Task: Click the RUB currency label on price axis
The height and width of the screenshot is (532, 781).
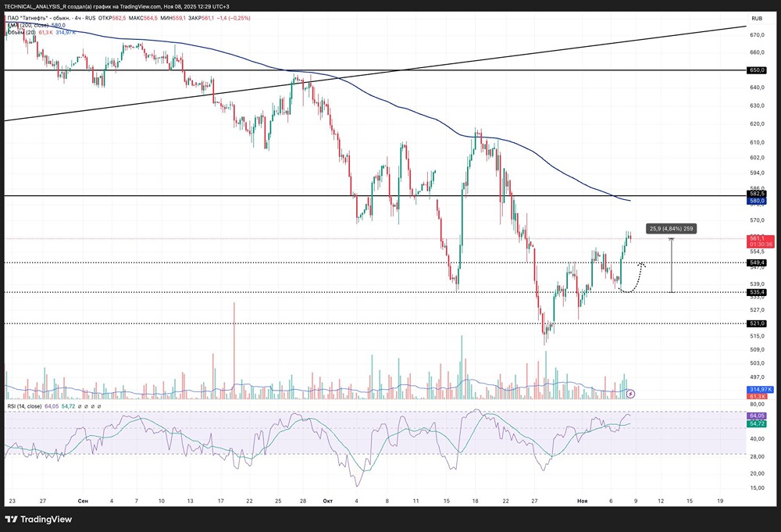Action: click(756, 18)
